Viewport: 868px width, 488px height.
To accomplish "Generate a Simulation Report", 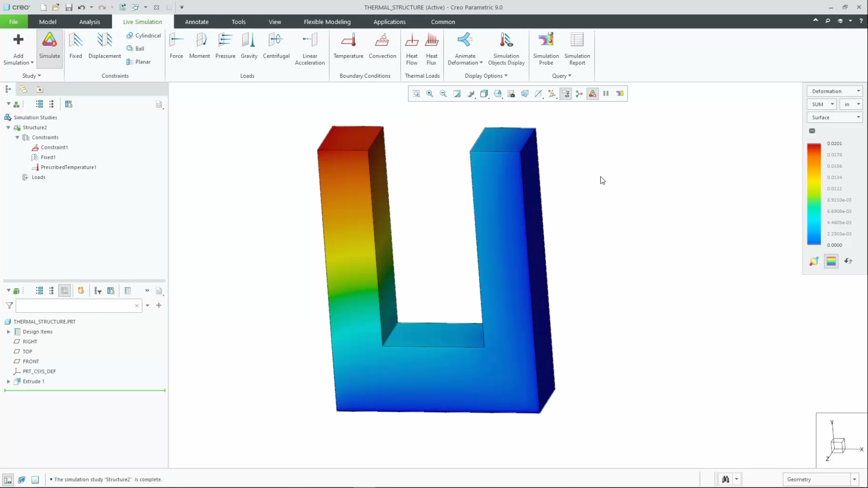I will pyautogui.click(x=577, y=49).
